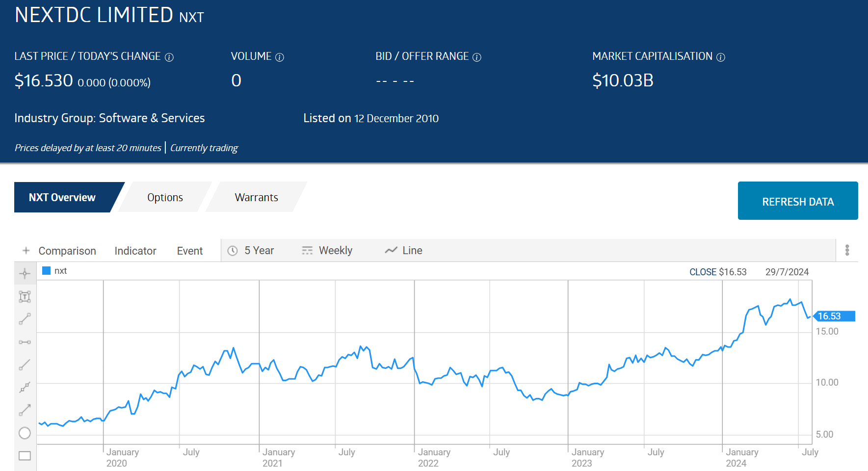
Task: Select the horizontal line tool
Action: tap(25, 342)
